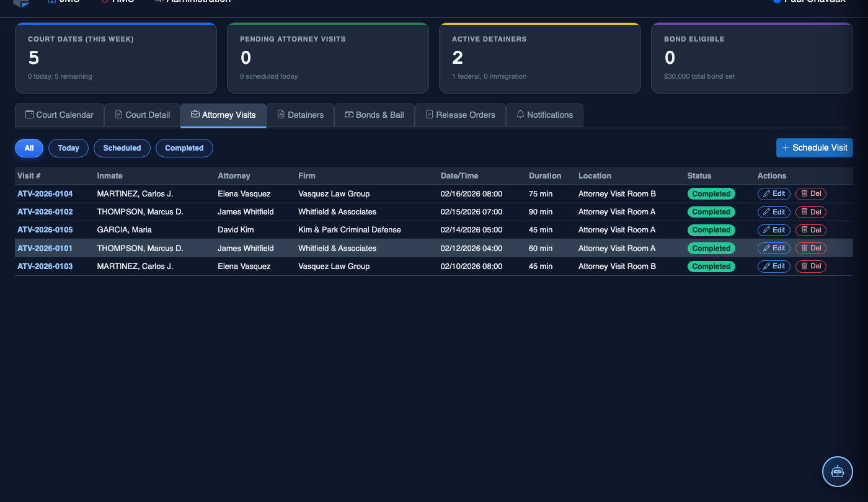Image resolution: width=868 pixels, height=502 pixels.
Task: Delete visit ATV-2026-0103
Action: click(x=811, y=266)
